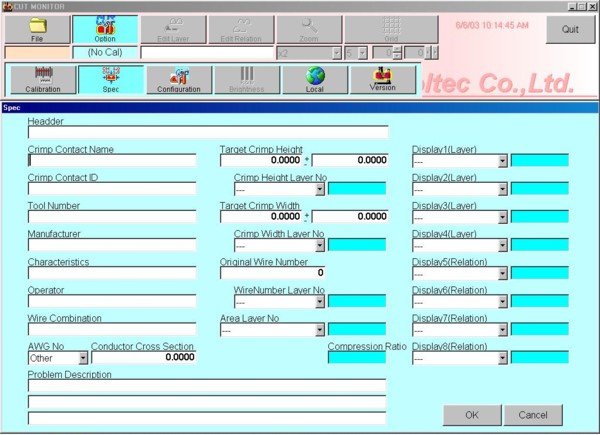The image size is (600, 435).
Task: Click the Option toolbar icon
Action: [x=105, y=29]
